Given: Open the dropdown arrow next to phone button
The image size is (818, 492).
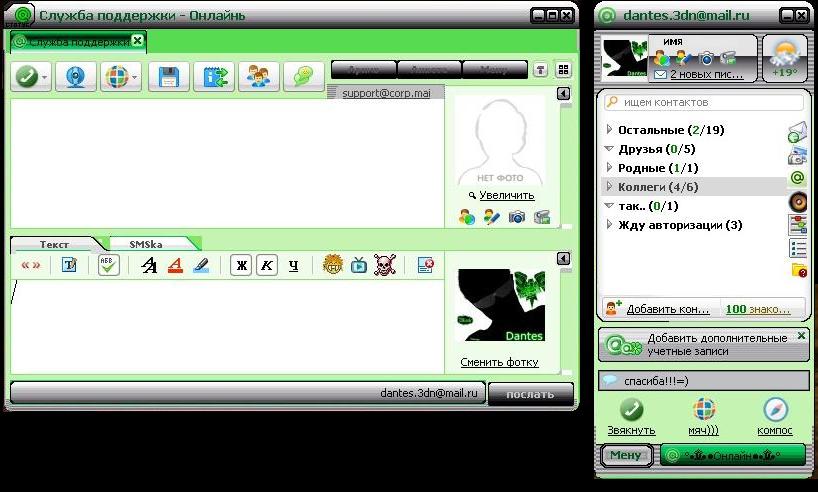Looking at the screenshot, I should (45, 77).
